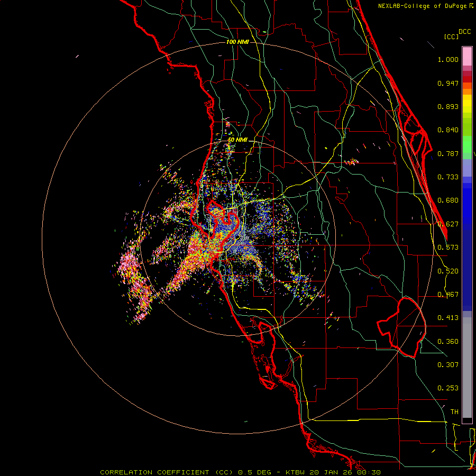Click the DCC label above the color bar
Image resolution: width=476 pixels, height=476 pixels.
point(464,32)
